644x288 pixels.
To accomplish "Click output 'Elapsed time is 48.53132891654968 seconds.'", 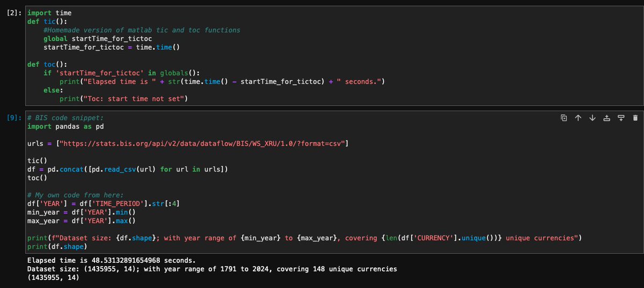I will [x=112, y=260].
